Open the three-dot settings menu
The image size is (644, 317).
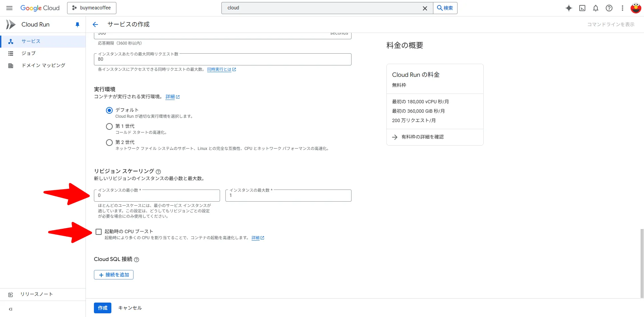[623, 8]
